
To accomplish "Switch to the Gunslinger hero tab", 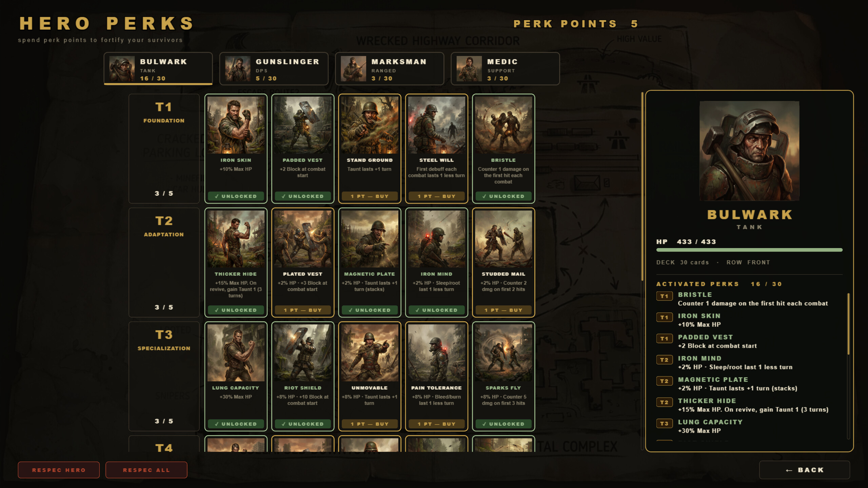I will click(x=274, y=68).
